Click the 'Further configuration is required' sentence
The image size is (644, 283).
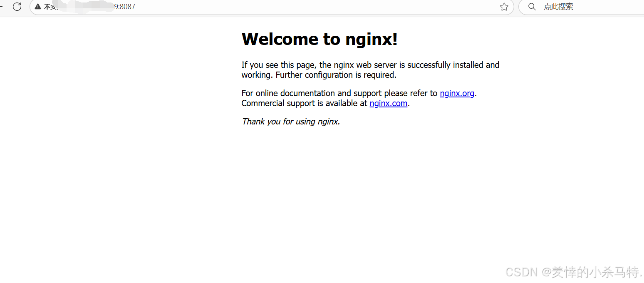(x=336, y=75)
